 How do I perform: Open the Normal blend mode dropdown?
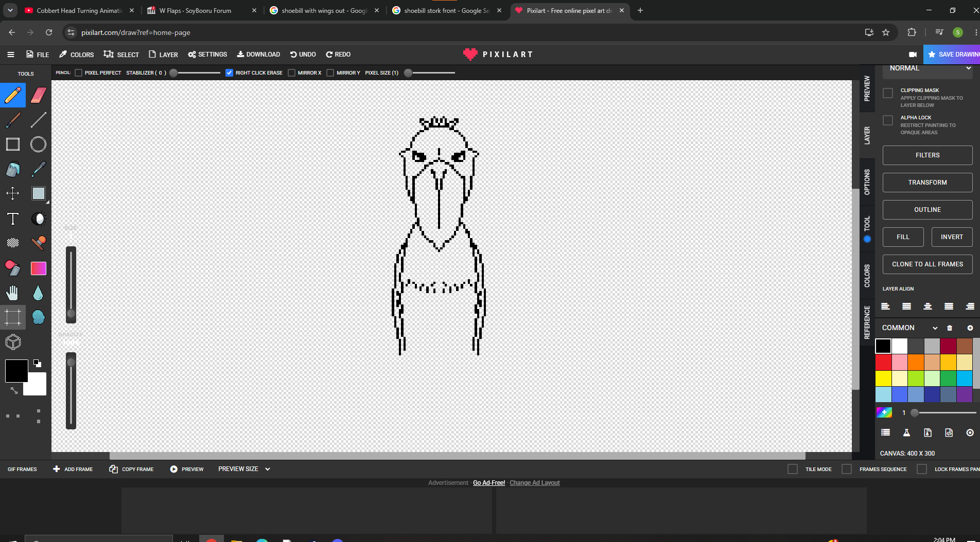(927, 69)
